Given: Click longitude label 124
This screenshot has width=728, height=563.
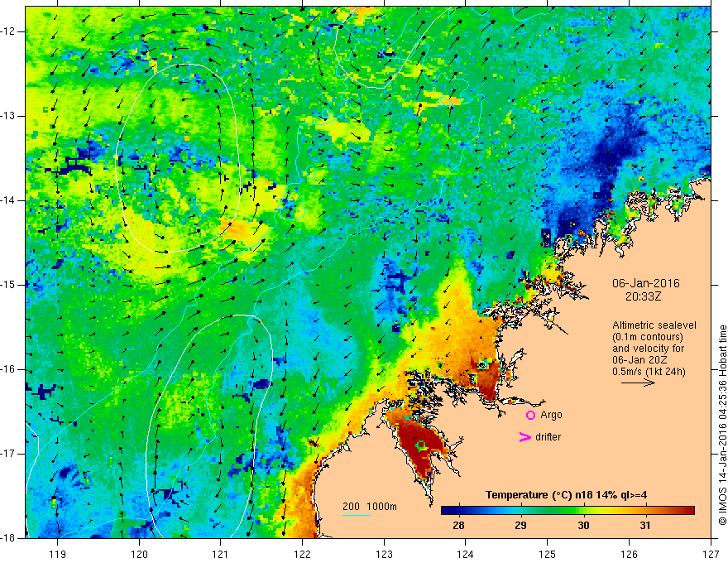Looking at the screenshot, I should pyautogui.click(x=466, y=554).
